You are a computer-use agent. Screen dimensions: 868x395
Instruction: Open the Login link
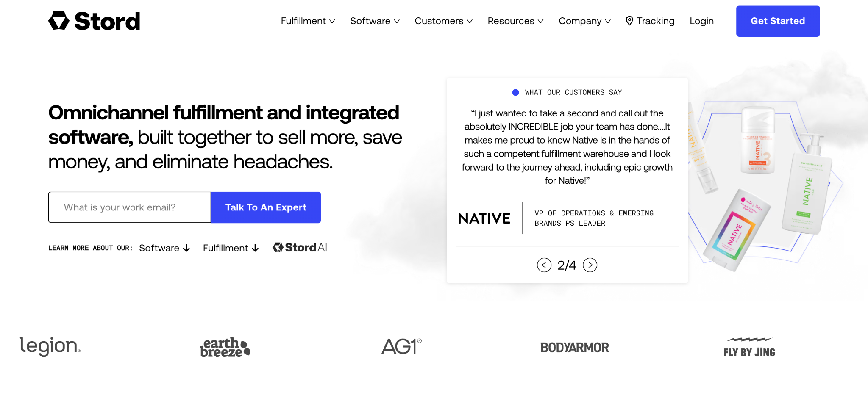701,21
